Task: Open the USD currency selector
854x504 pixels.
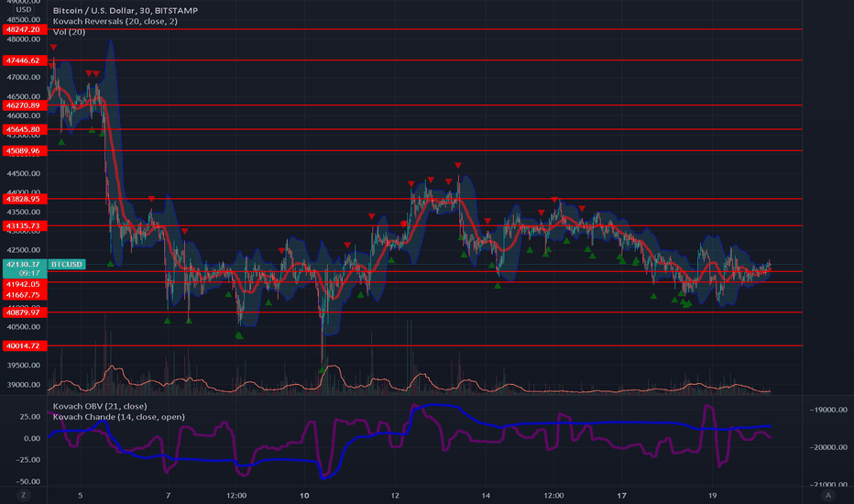Action: point(24,9)
